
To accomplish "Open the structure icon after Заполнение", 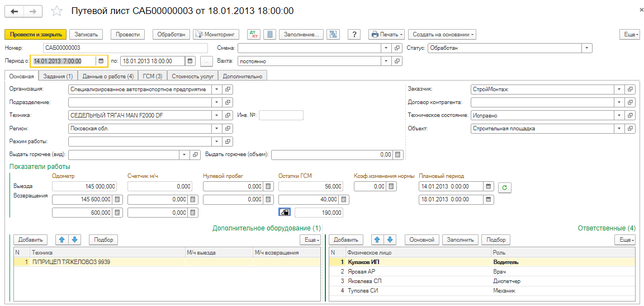I will click(x=333, y=34).
